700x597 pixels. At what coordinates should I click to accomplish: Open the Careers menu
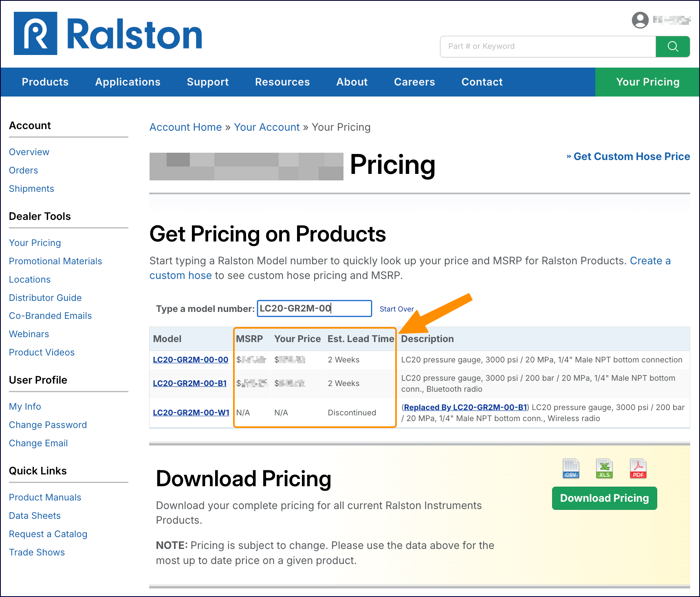(414, 82)
